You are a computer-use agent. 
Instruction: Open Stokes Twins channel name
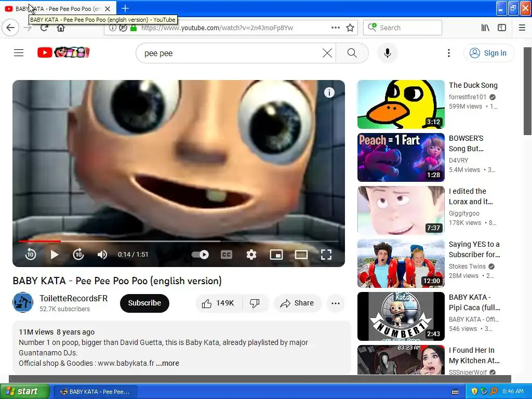click(x=467, y=267)
